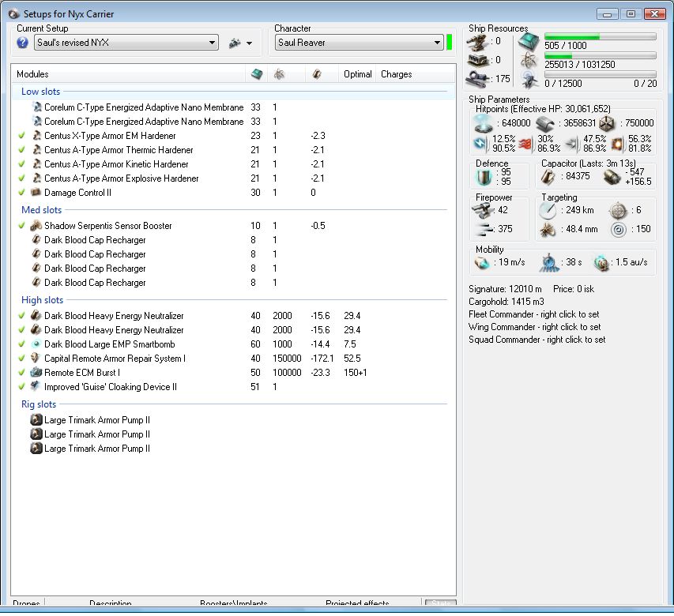Click the turret hardpoints icon in Ship Resources
The height and width of the screenshot is (616, 674).
click(478, 42)
